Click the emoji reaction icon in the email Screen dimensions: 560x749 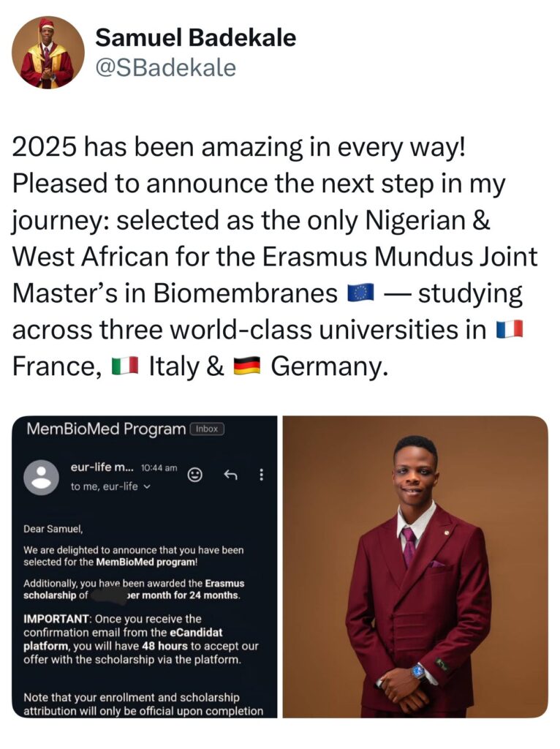pyautogui.click(x=195, y=475)
